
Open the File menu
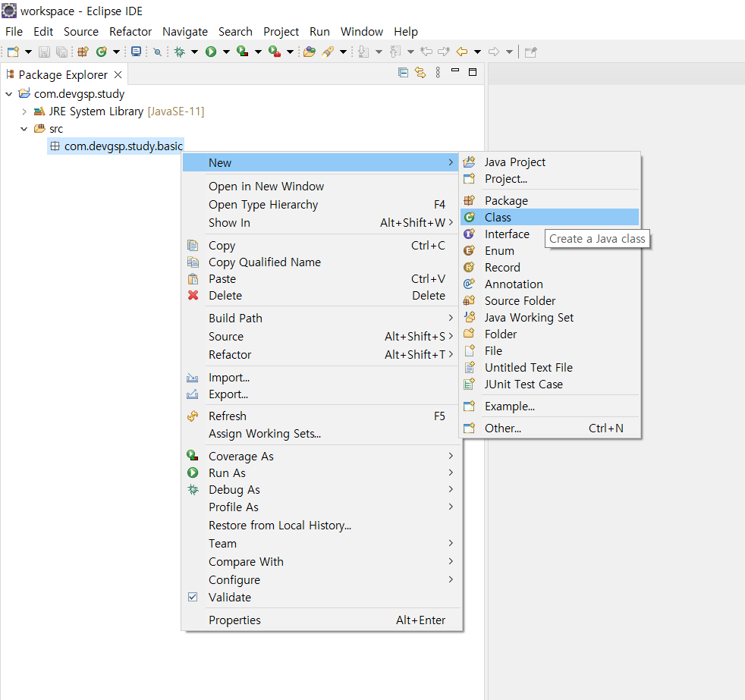14,31
